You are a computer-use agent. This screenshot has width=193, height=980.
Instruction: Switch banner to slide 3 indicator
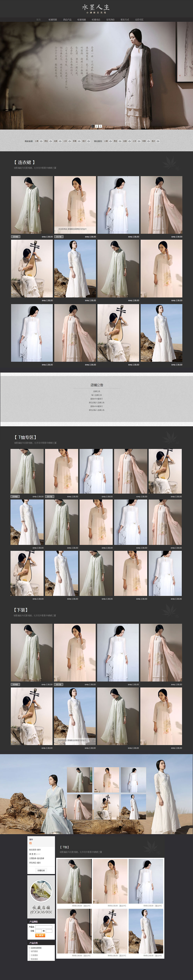click(x=100, y=126)
